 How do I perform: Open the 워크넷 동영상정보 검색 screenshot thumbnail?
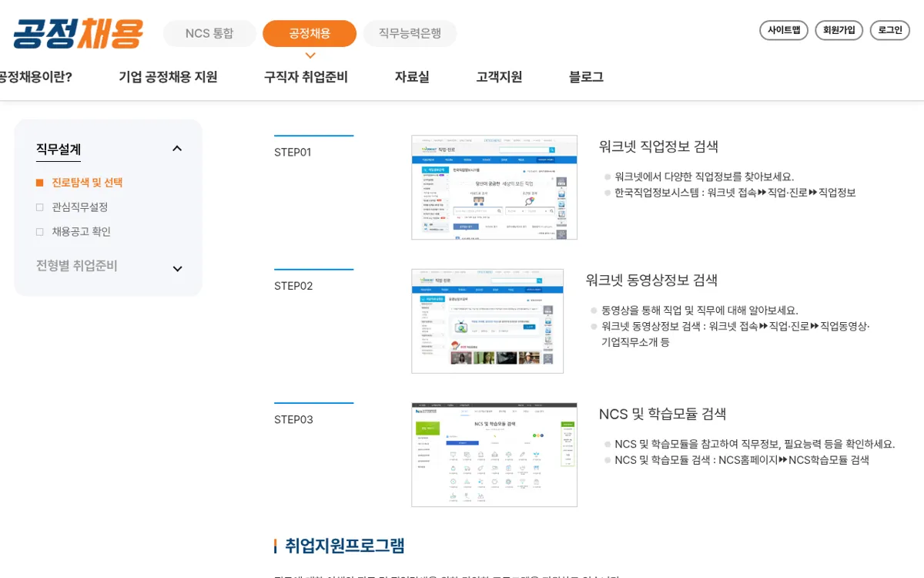(x=487, y=321)
